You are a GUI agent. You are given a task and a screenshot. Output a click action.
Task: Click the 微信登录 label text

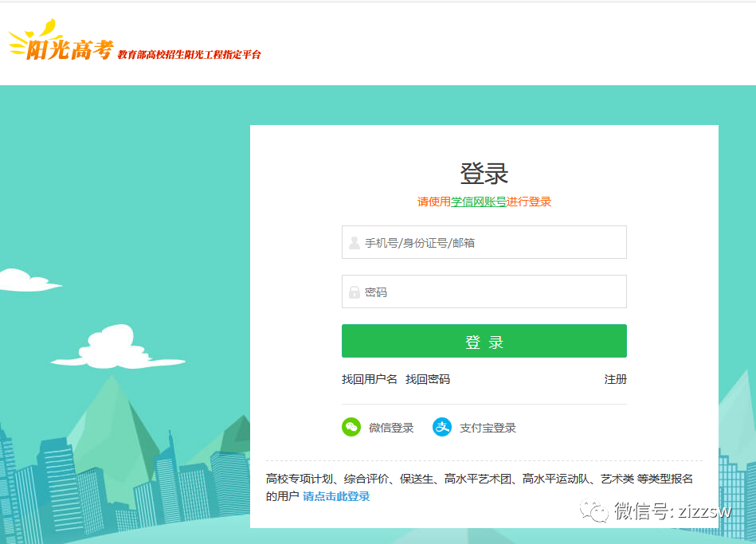pos(394,427)
